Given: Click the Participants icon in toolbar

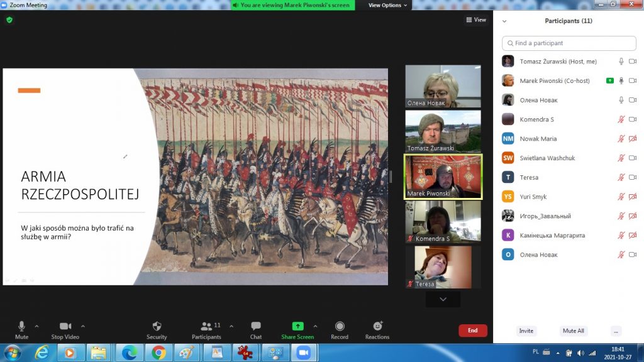Looking at the screenshot, I should click(206, 330).
